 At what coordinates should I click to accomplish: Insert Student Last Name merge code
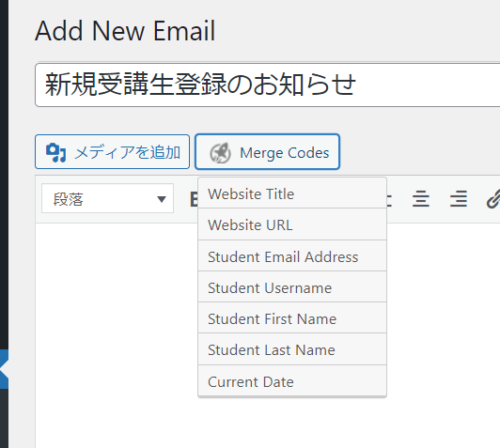point(292,349)
